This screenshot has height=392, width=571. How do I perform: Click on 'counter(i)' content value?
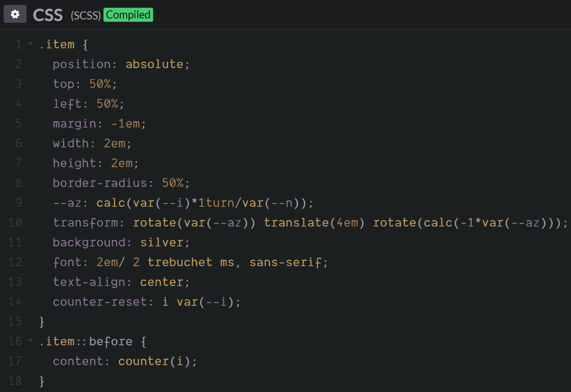154,361
